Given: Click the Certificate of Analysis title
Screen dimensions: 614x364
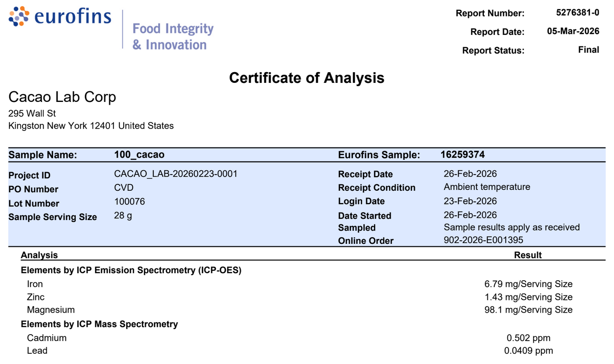Looking at the screenshot, I should point(306,78).
